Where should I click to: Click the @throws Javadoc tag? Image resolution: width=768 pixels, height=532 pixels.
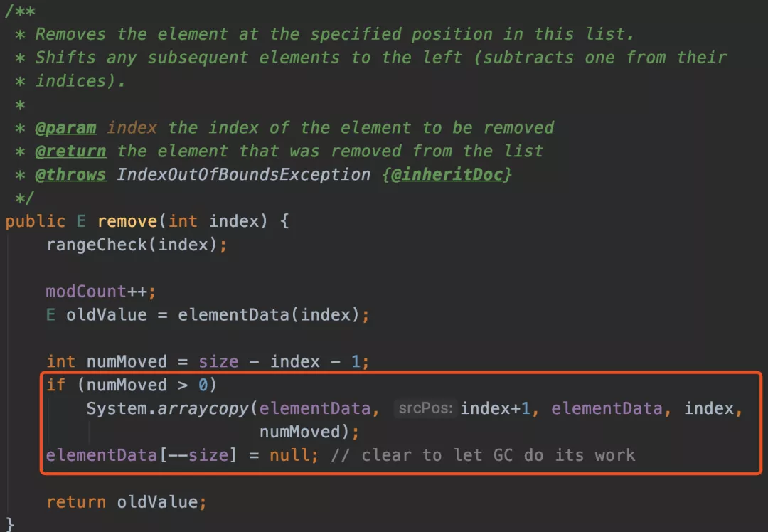pyautogui.click(x=70, y=175)
